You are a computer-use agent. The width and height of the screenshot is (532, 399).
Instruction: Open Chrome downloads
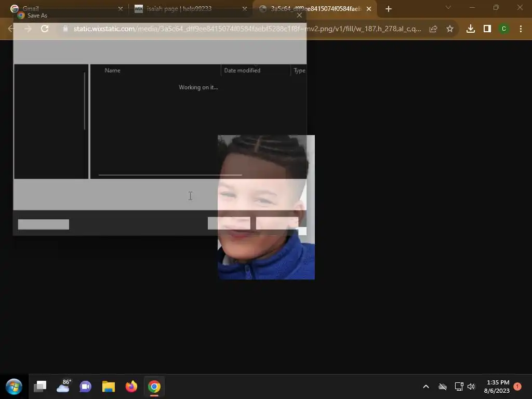[471, 29]
